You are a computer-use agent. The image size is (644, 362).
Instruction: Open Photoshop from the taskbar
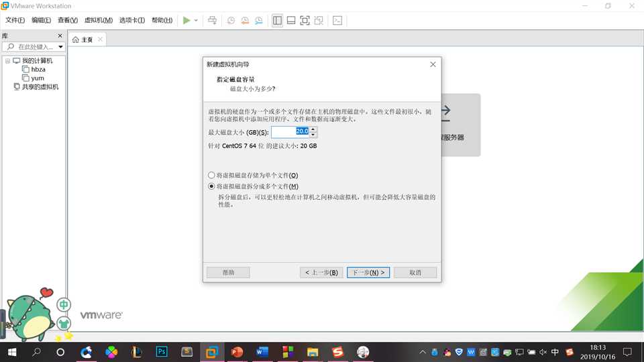tap(162, 352)
